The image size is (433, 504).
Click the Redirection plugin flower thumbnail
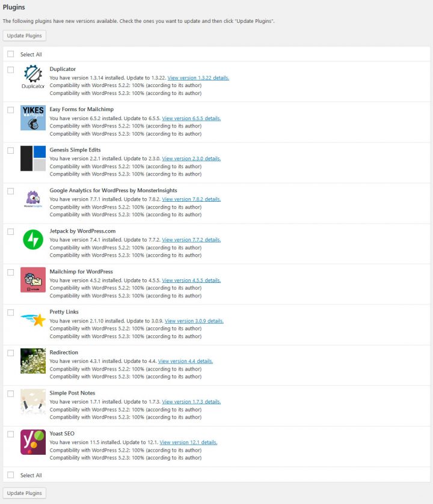click(x=33, y=360)
